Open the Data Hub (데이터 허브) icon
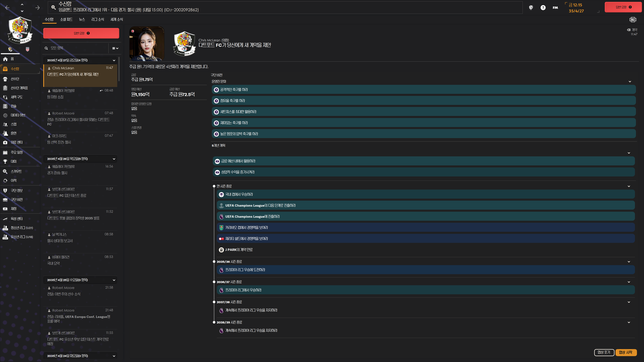Viewport: 644px width, 362px height. pos(5,115)
